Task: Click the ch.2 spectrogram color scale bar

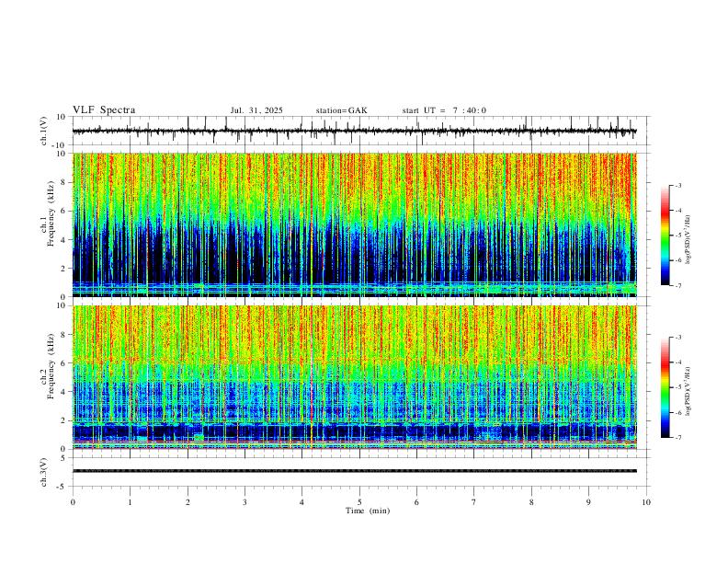Action: pos(665,387)
